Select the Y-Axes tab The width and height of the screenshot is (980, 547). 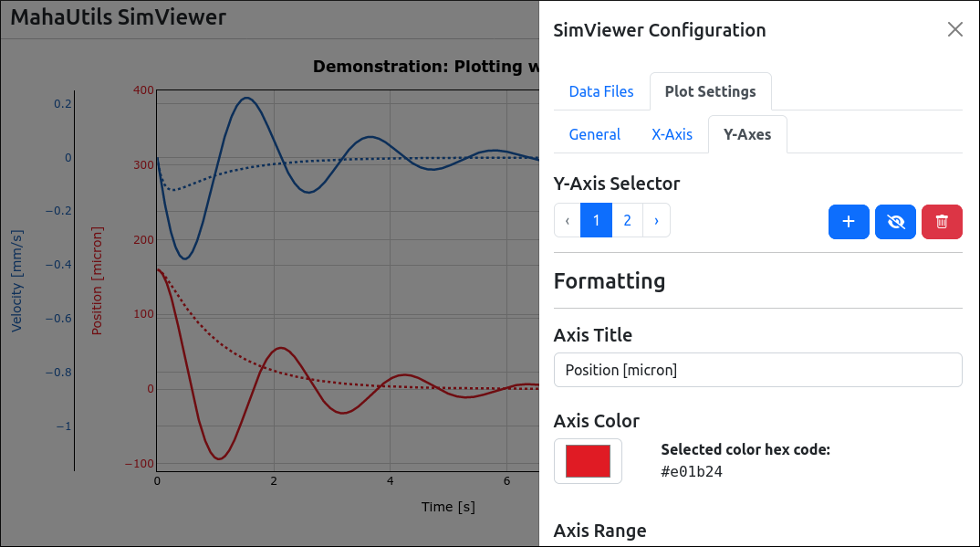point(747,134)
